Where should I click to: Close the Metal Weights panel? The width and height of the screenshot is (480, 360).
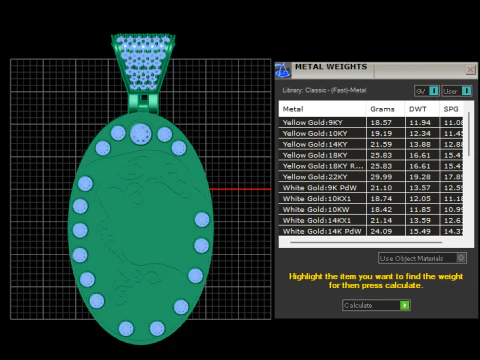point(470,70)
